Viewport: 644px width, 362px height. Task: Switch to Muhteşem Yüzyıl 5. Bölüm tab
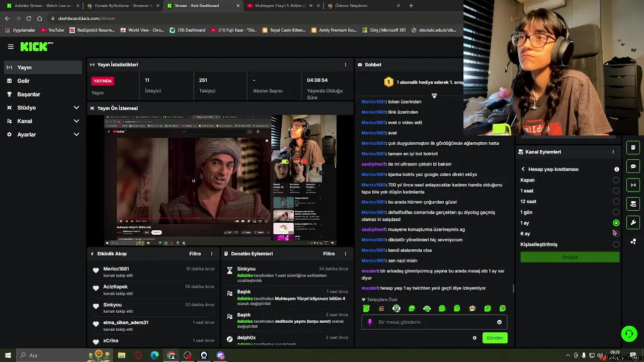tap(283, 6)
